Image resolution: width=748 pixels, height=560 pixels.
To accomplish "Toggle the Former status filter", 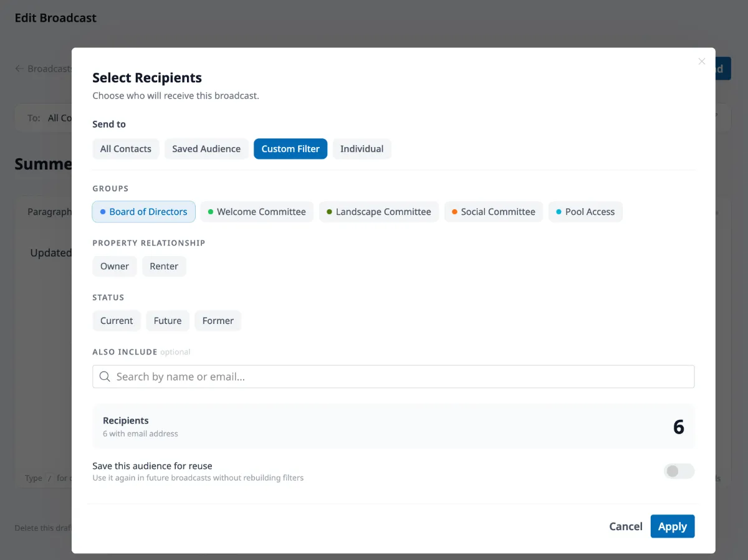I will (x=218, y=320).
